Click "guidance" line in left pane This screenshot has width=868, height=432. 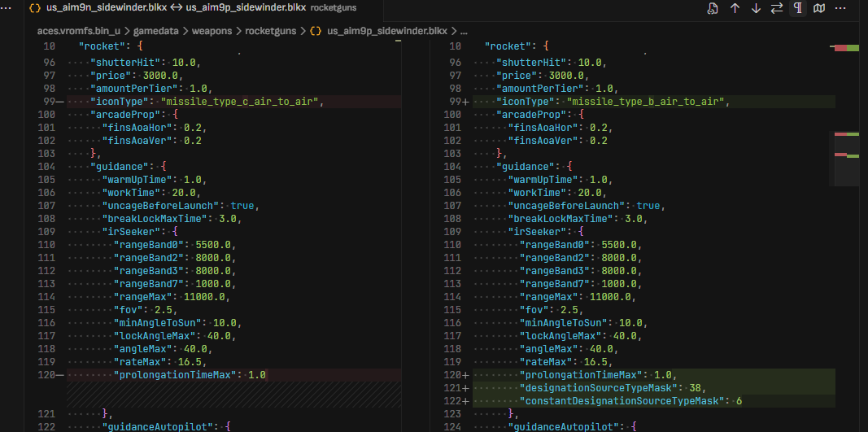tap(129, 166)
